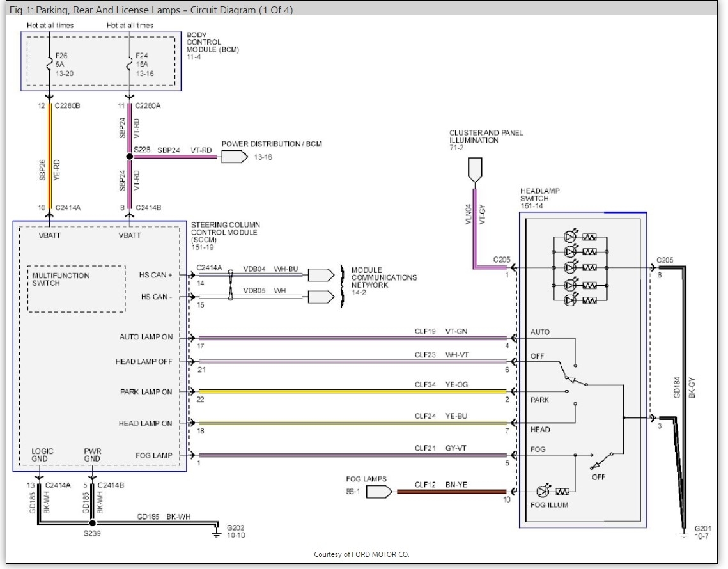Click the HS CAN + network reference arrow
728x569 pixels.
[321, 275]
